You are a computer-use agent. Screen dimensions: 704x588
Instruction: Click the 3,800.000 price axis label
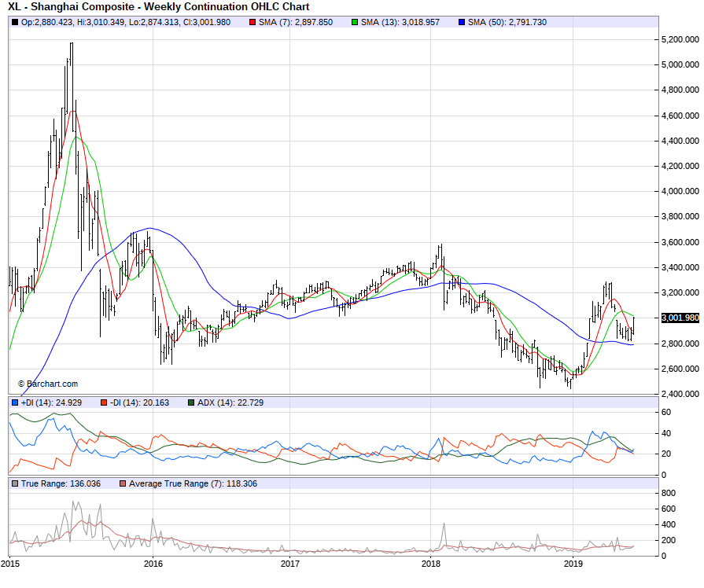(x=680, y=216)
